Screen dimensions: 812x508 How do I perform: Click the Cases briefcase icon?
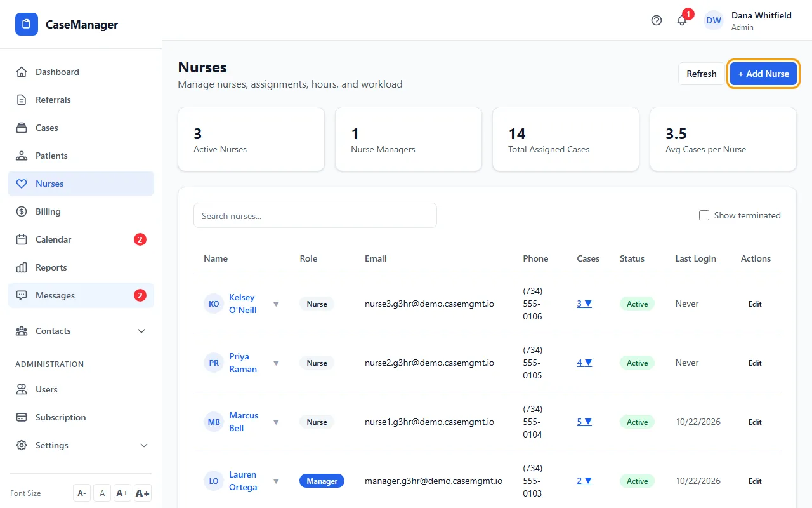click(x=22, y=128)
